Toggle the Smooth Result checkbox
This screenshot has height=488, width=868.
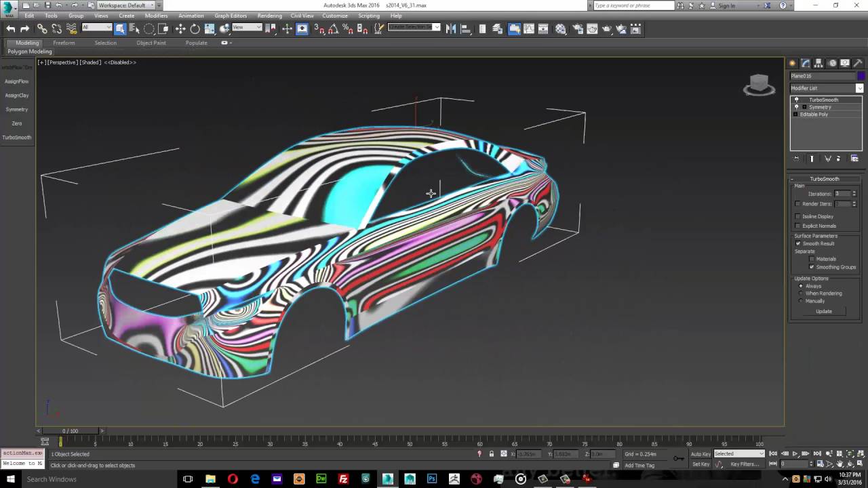point(798,243)
